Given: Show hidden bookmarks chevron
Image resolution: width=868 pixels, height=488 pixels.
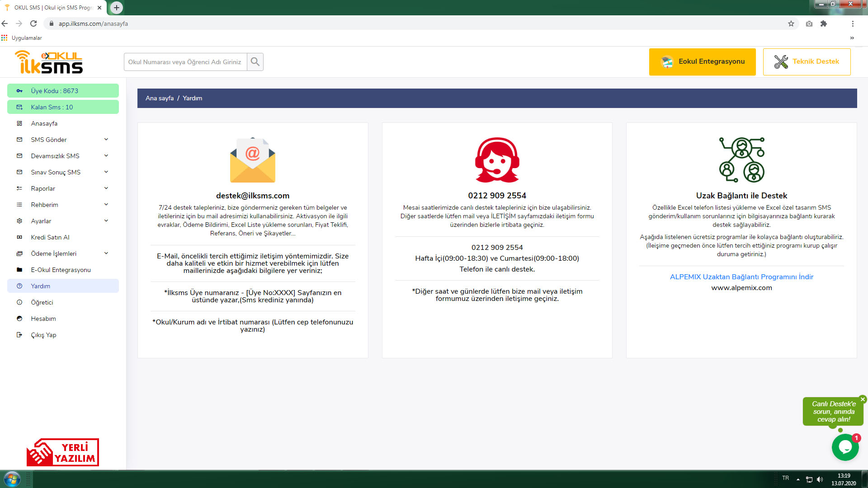Looking at the screenshot, I should [852, 38].
